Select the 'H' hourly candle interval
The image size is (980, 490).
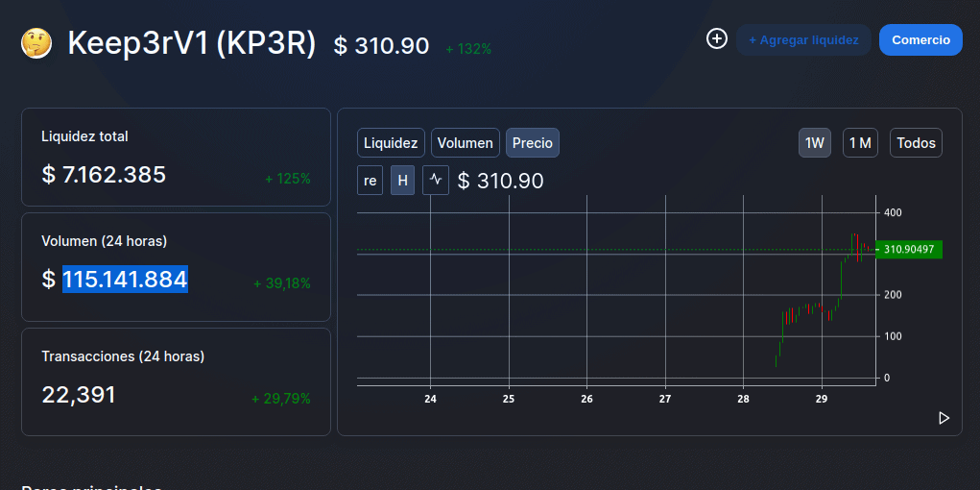coord(402,181)
